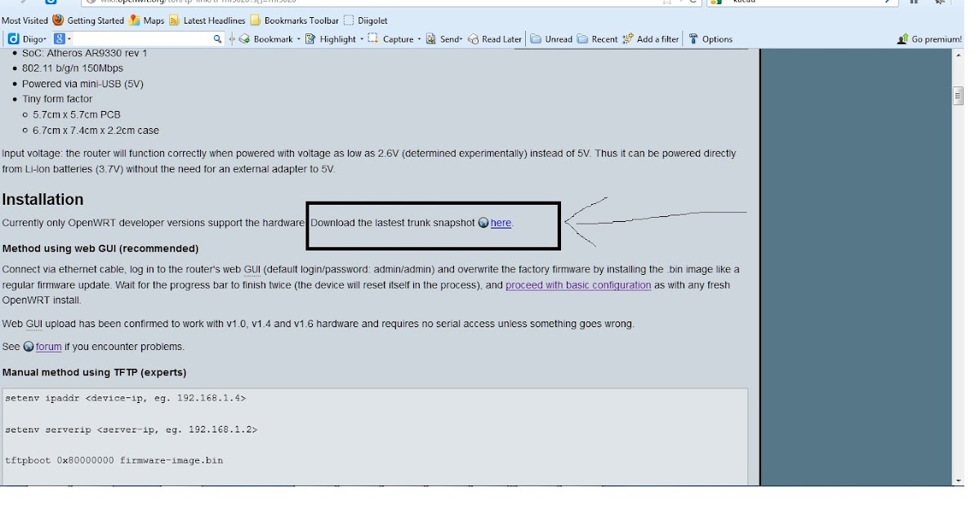The image size is (980, 514).
Task: Open the Maps bookmark
Action: 147,20
